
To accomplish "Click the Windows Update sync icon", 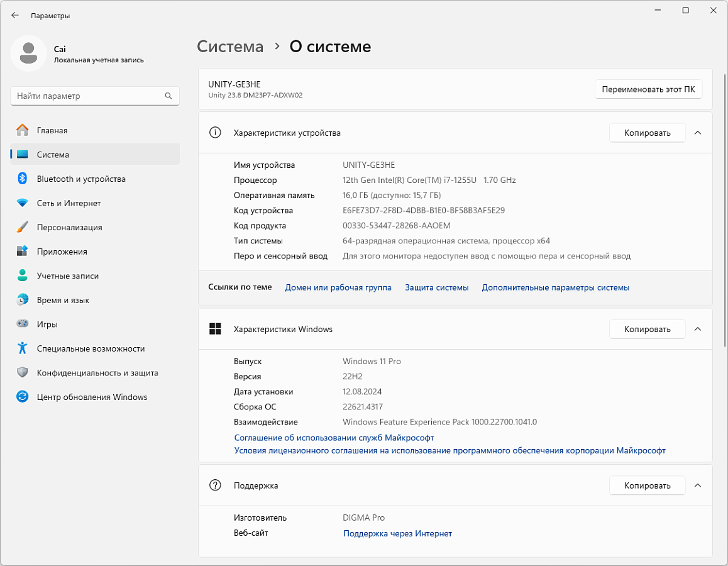I will coord(22,397).
